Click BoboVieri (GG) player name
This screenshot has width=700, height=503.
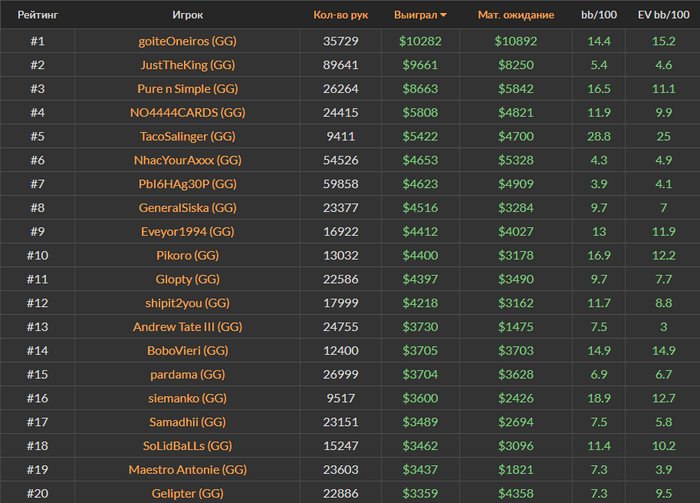click(x=187, y=351)
